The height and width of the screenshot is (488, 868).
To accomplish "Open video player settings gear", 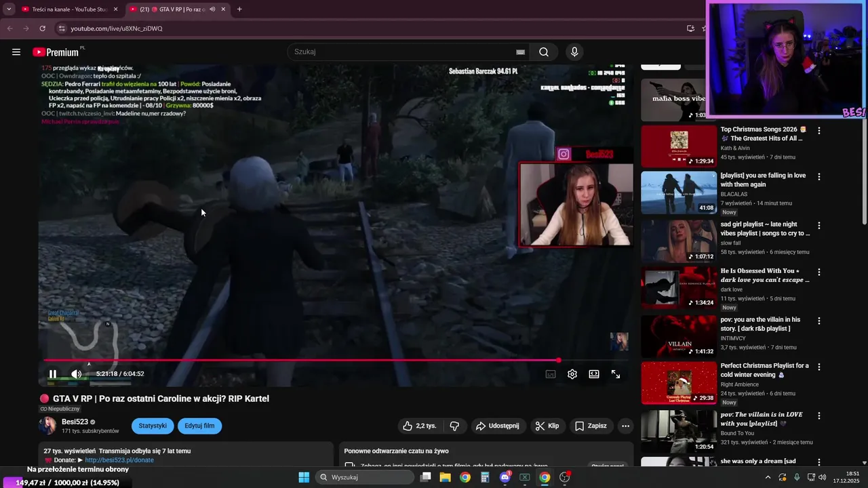I will tap(572, 374).
